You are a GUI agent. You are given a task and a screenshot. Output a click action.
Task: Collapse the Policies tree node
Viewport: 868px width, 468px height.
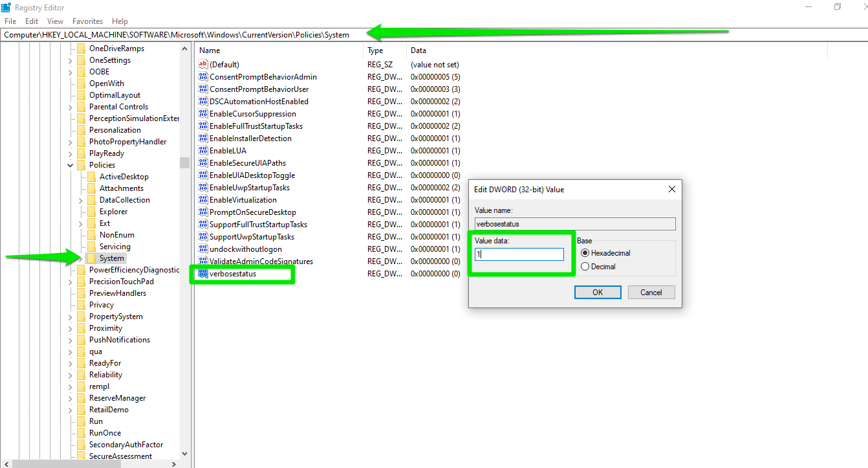click(x=71, y=165)
